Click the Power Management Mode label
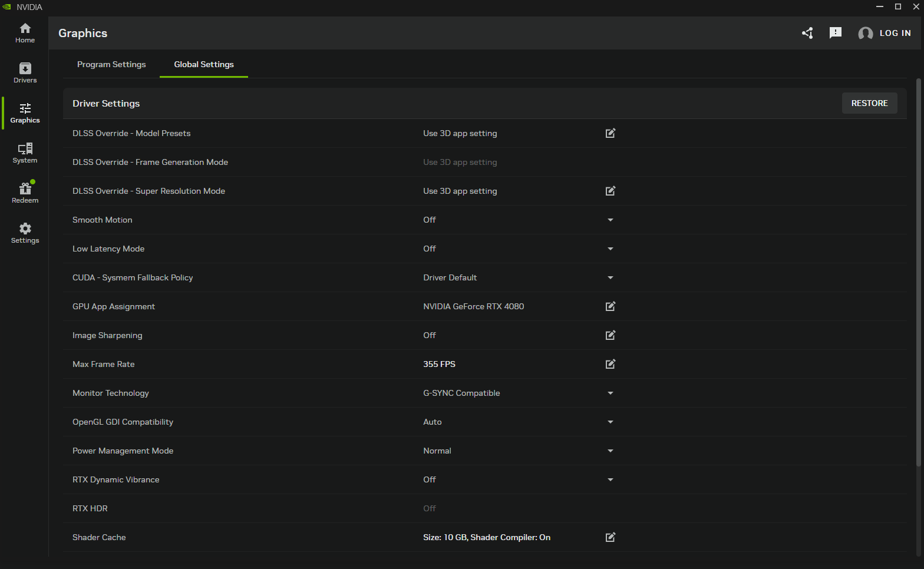This screenshot has height=569, width=924. [123, 451]
